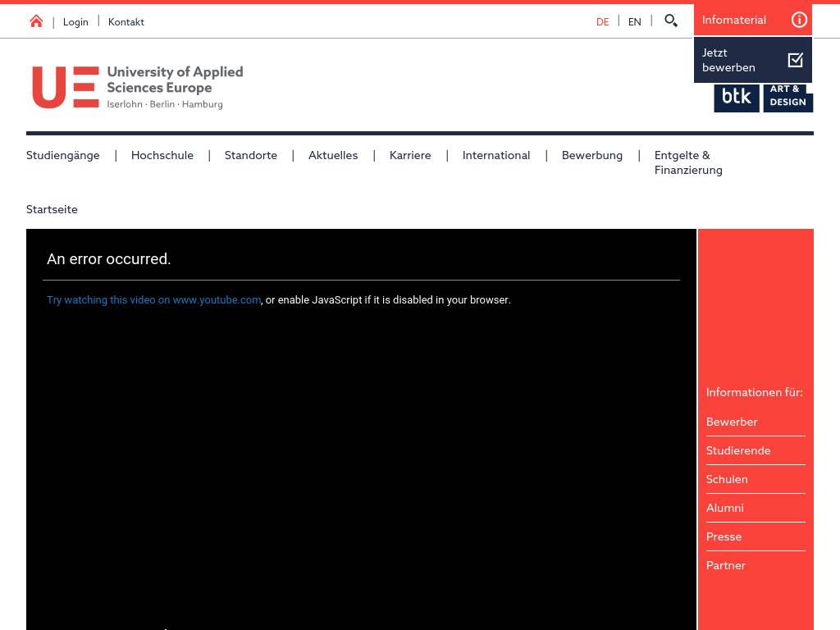Open the search magnifier icon
840x630 pixels.
click(x=671, y=21)
